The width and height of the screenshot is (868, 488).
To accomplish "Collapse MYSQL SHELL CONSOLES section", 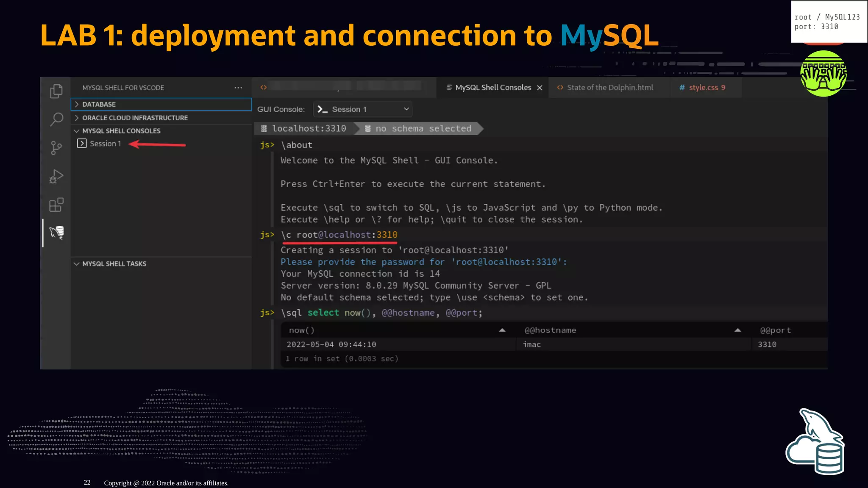I will pos(161,131).
